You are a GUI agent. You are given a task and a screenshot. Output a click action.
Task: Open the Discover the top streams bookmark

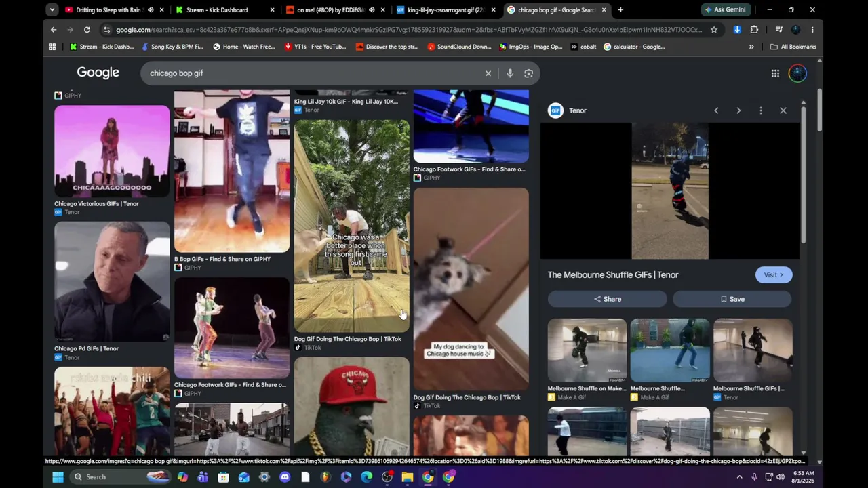387,47
